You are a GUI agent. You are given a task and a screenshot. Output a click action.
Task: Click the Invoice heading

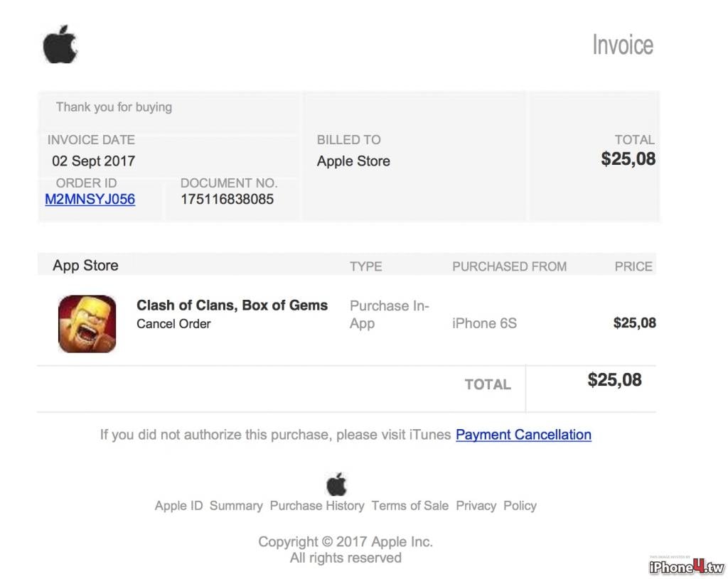(623, 45)
